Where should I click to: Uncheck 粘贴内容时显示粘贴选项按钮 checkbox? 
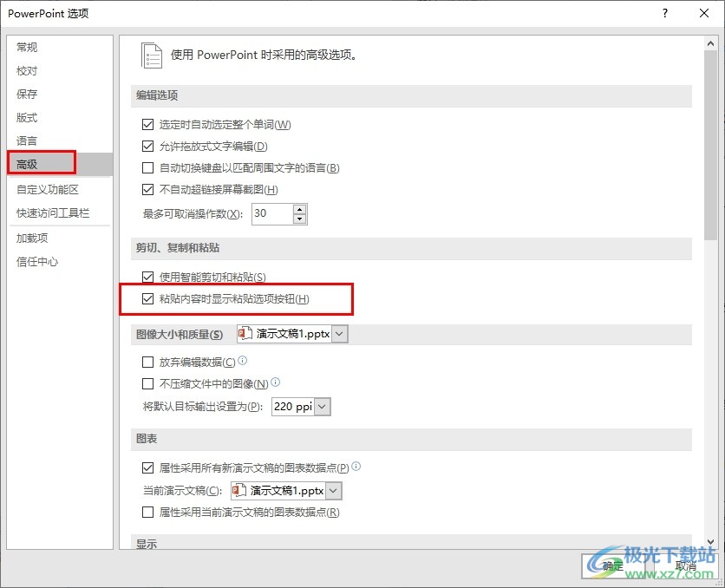click(148, 298)
